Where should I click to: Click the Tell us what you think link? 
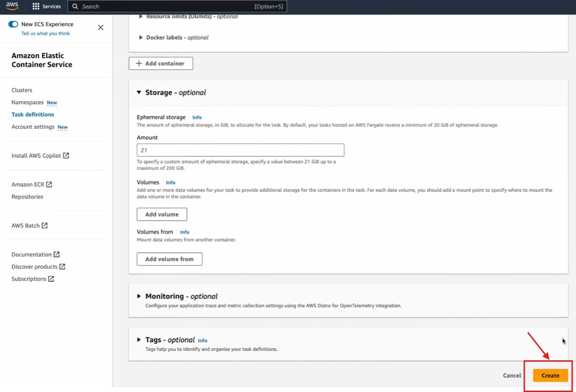(x=45, y=34)
